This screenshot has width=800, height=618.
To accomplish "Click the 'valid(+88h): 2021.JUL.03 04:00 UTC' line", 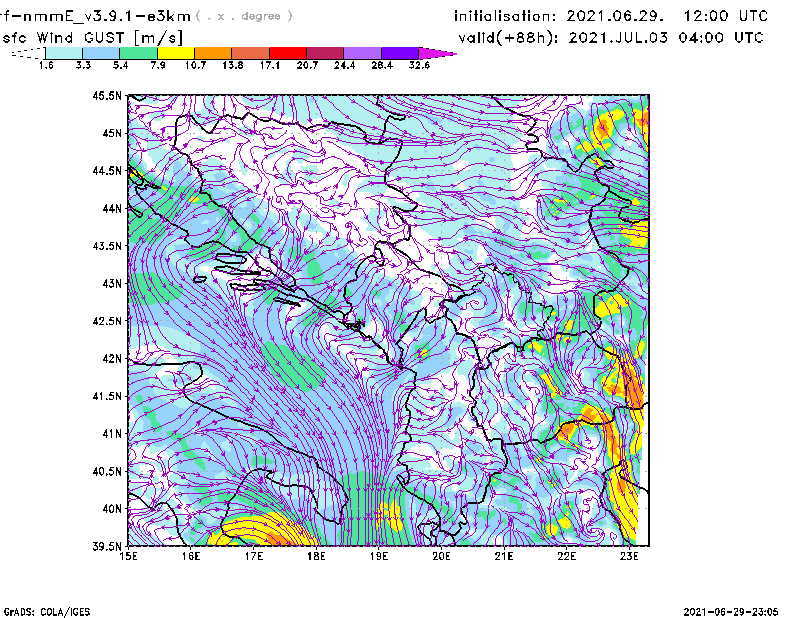I will (611, 38).
